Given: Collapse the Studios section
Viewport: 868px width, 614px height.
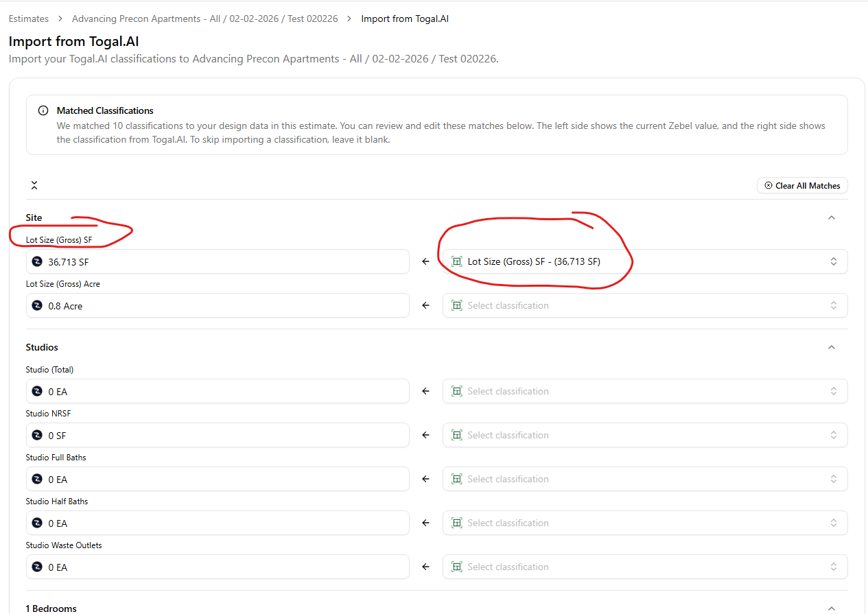Looking at the screenshot, I should coord(831,347).
